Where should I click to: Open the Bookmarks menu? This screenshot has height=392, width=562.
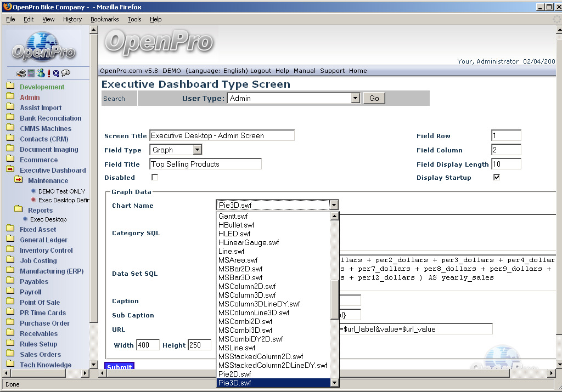pyautogui.click(x=104, y=19)
